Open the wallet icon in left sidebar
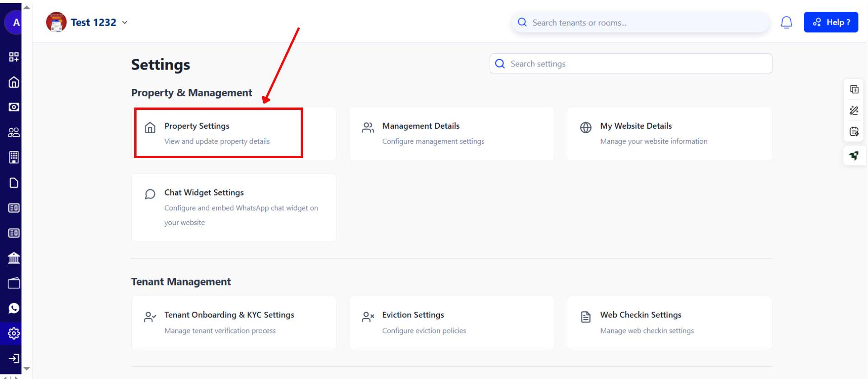Screen dimensions: 868x379 tap(14, 283)
